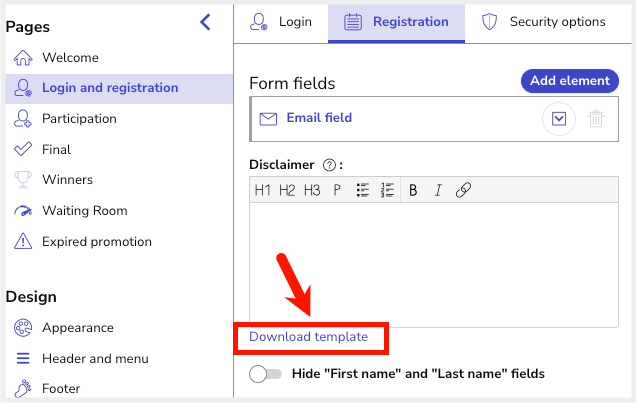Image resolution: width=636 pixels, height=403 pixels.
Task: Click the Download template link
Action: 308,337
